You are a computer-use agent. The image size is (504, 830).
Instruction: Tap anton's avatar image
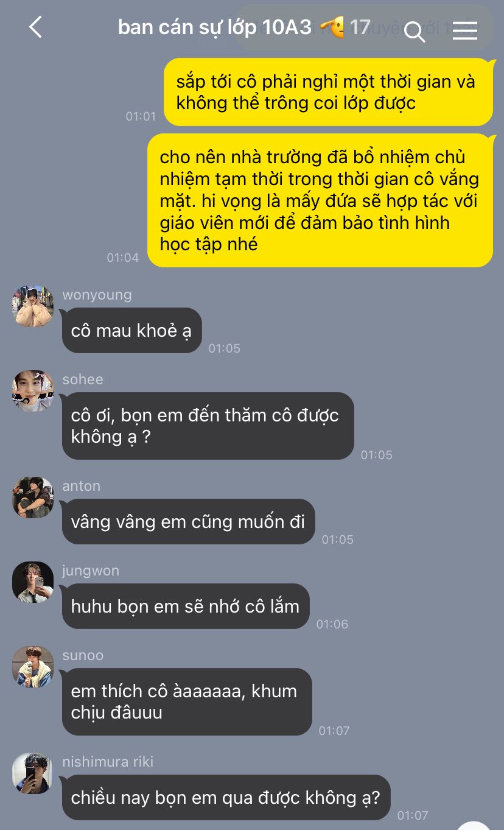click(33, 498)
